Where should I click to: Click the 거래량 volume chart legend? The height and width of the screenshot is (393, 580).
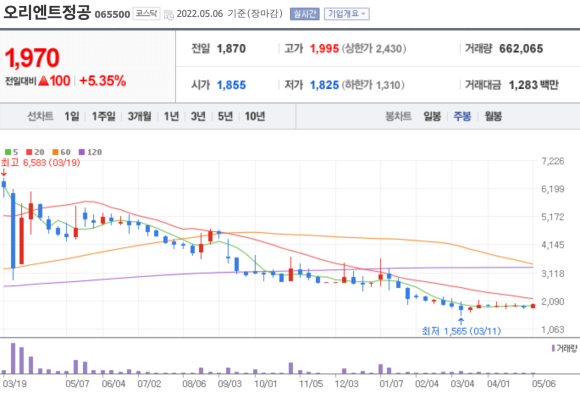click(564, 348)
